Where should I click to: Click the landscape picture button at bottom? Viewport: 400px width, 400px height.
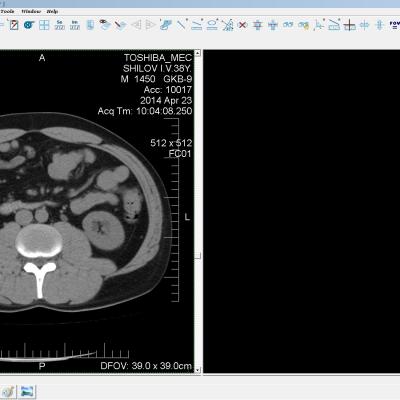[27, 391]
